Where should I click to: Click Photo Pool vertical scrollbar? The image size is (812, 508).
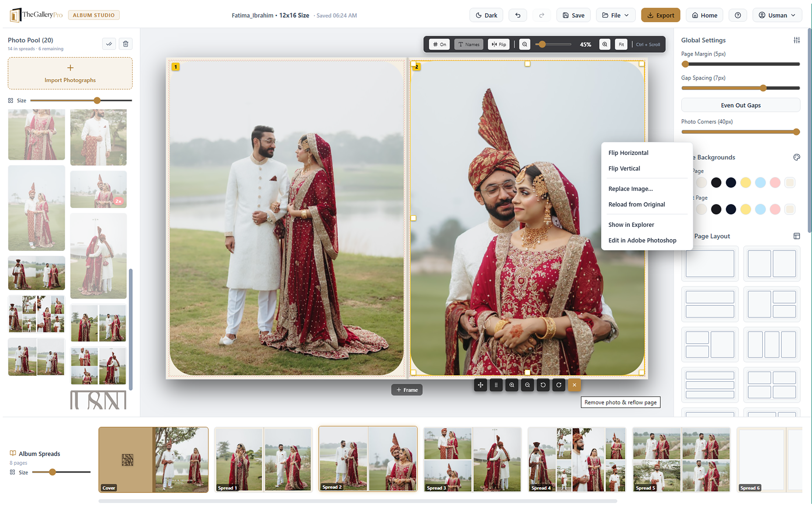pos(131,329)
